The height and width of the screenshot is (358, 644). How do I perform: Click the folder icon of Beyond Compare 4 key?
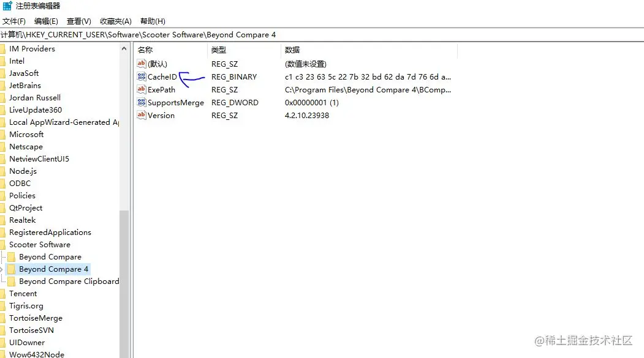[12, 269]
